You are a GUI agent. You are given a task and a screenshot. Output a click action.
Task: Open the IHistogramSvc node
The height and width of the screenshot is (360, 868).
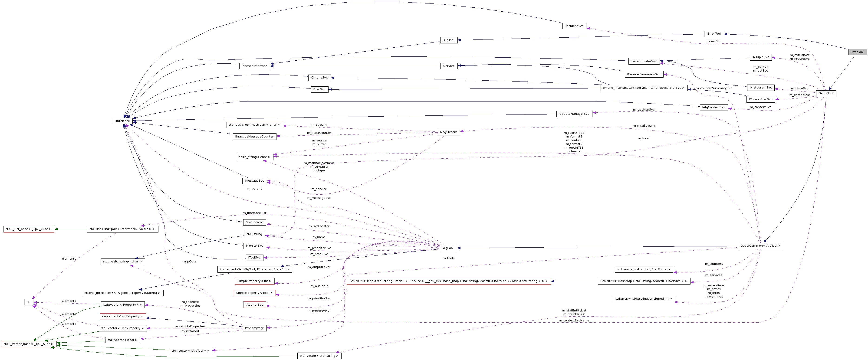[760, 87]
